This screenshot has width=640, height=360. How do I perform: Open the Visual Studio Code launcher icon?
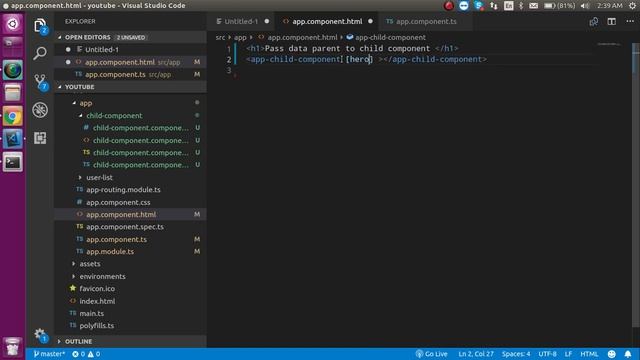tap(13, 140)
